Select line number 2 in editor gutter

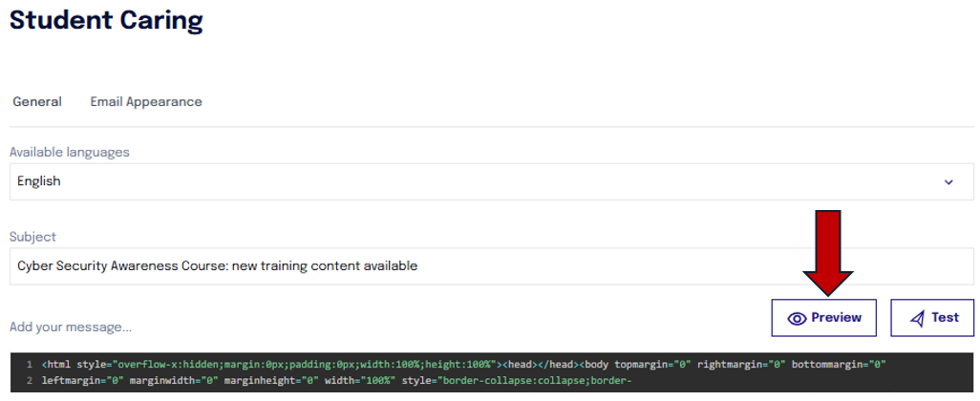(x=30, y=380)
